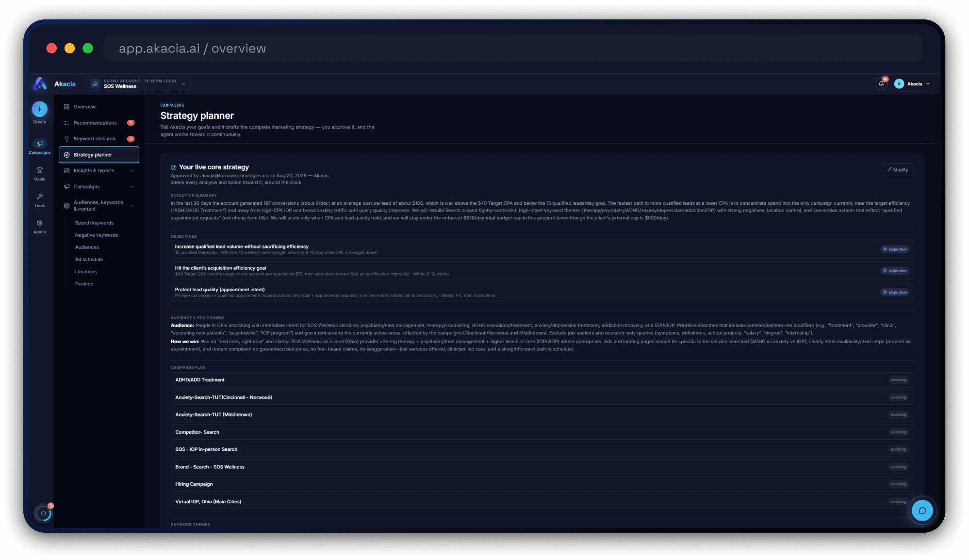Screen dimensions: 969x560
Task: Expand the Campaigns sidebar section chevron
Action: [132, 187]
